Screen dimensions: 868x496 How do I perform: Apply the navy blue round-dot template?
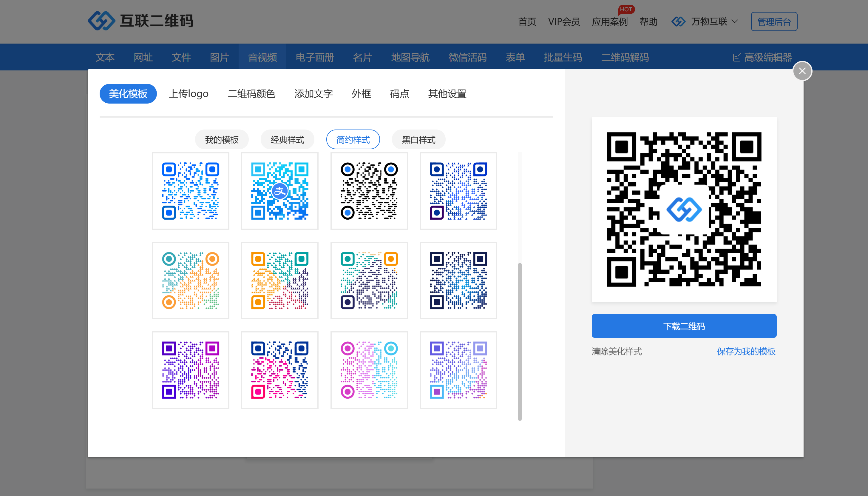(458, 280)
